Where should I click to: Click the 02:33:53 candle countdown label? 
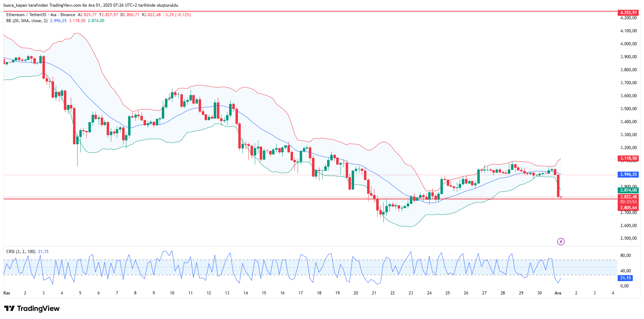coord(628,202)
